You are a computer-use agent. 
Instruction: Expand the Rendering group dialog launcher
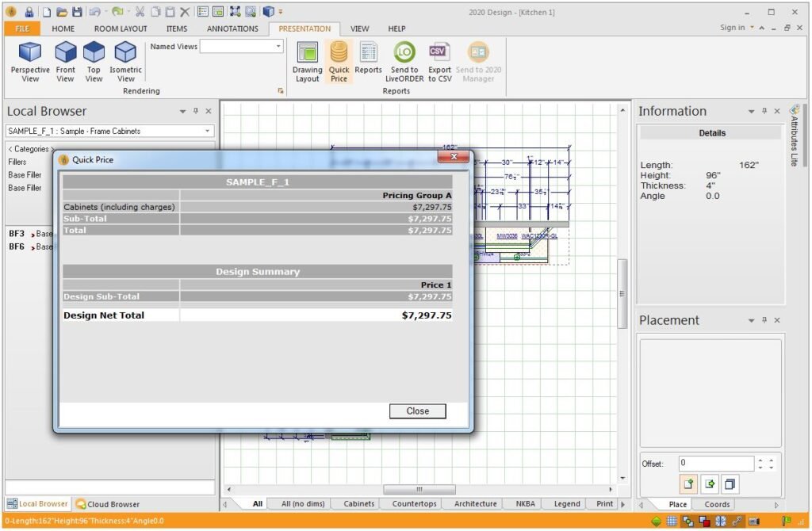pyautogui.click(x=281, y=91)
